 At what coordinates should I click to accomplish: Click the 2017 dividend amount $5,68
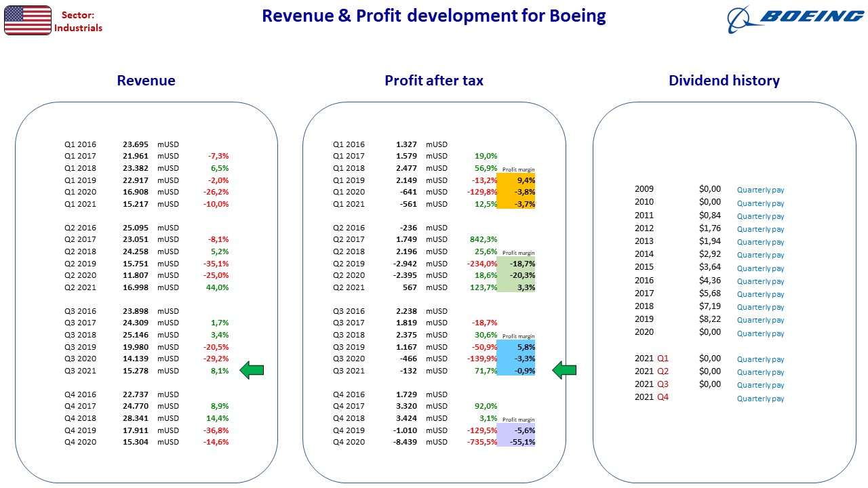click(710, 293)
